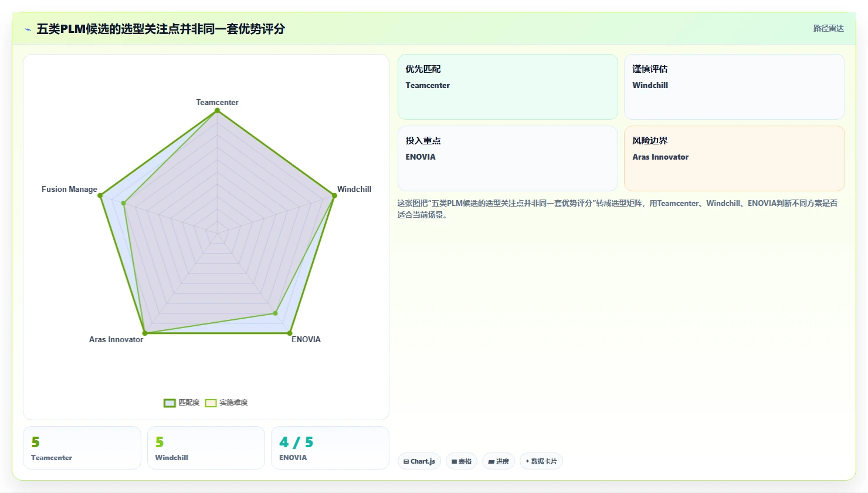Click the 数据卡片 tag
The height and width of the screenshot is (493, 868).
click(541, 461)
